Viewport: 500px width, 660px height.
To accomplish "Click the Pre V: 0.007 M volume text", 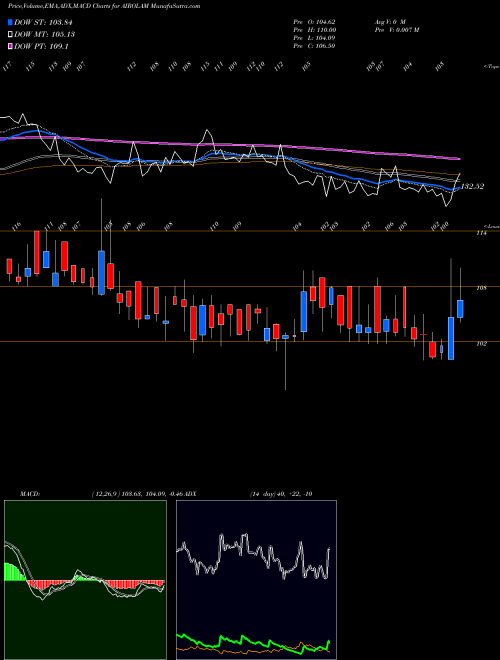I will (396, 30).
